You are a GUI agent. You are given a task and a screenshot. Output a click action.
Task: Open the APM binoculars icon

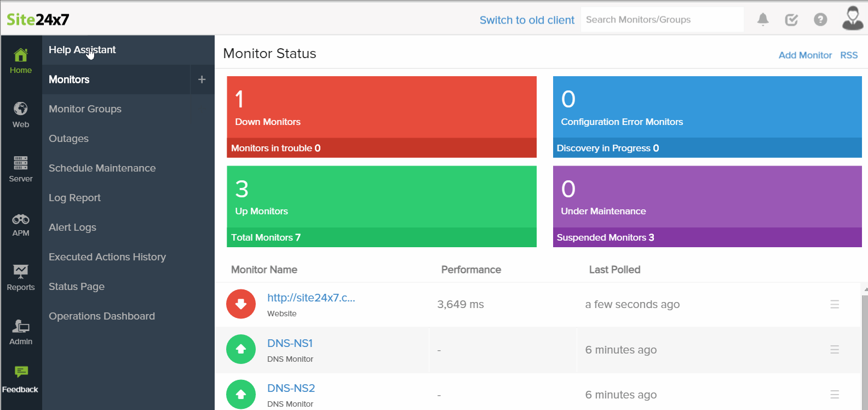tap(21, 219)
